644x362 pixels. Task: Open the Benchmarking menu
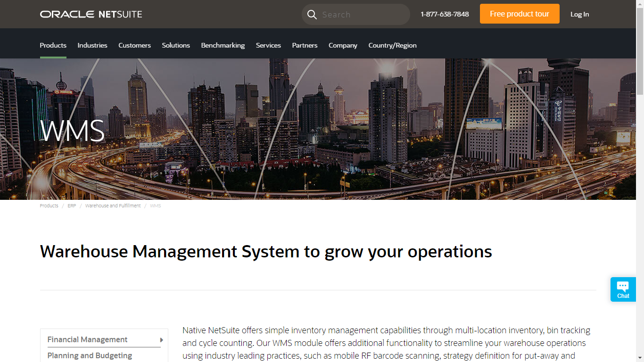pos(223,45)
